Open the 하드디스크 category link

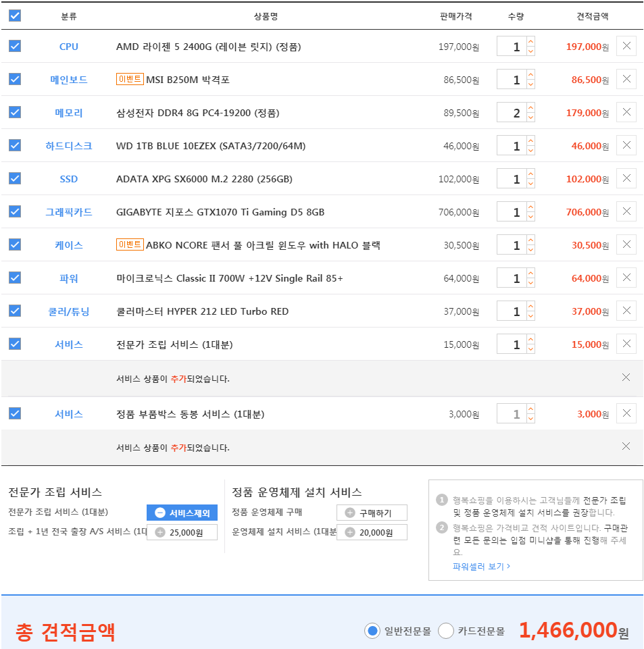tap(69, 146)
